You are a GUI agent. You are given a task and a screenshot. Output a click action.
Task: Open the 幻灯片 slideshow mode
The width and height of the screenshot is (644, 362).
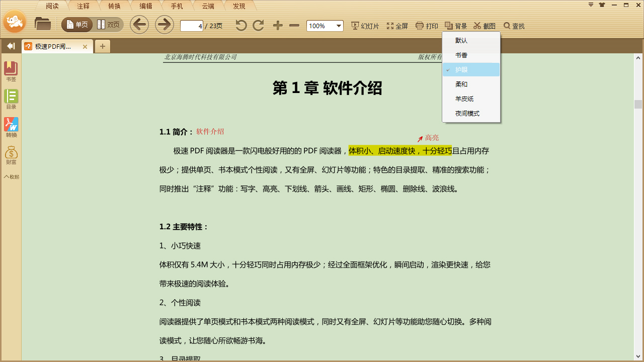364,26
